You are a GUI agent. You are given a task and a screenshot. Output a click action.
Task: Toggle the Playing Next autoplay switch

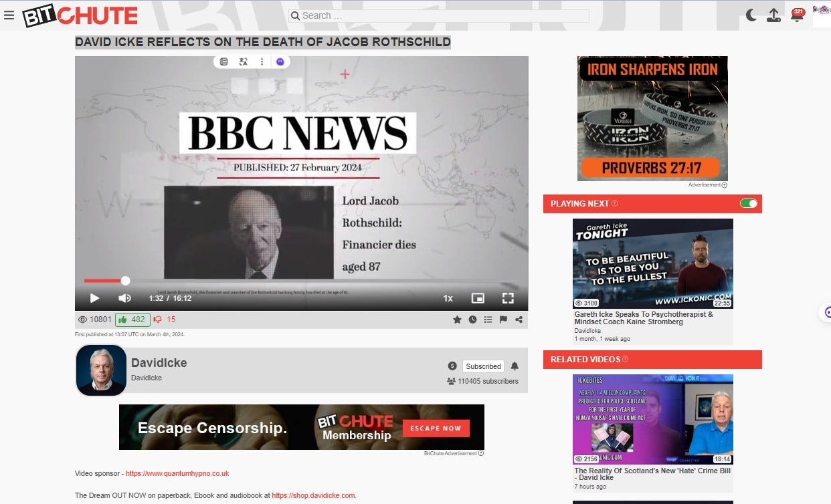coord(749,203)
